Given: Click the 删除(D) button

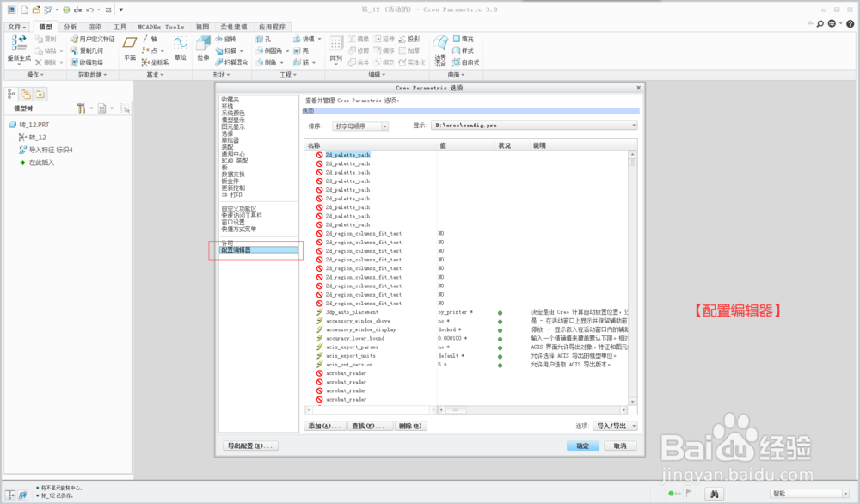Looking at the screenshot, I should tap(410, 426).
